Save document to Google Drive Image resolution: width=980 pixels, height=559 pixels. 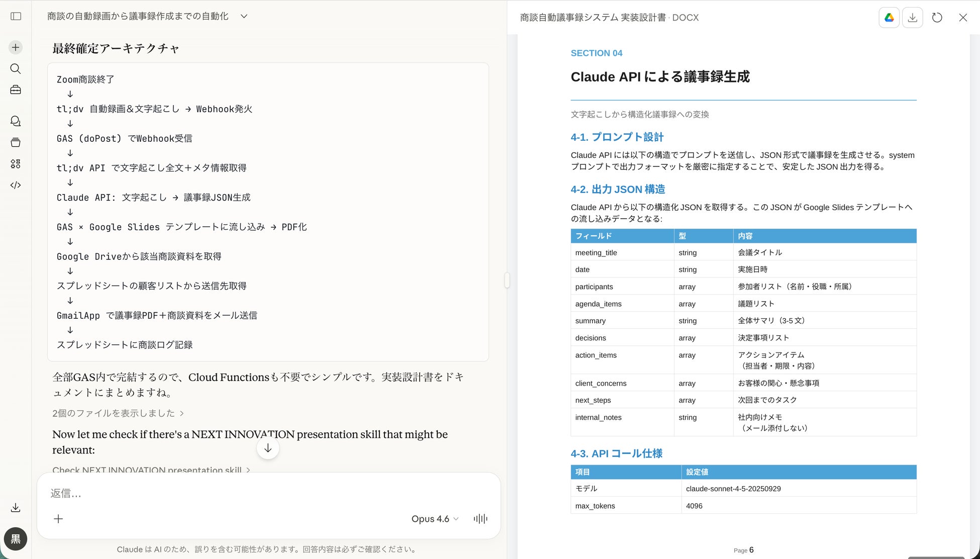[889, 18]
